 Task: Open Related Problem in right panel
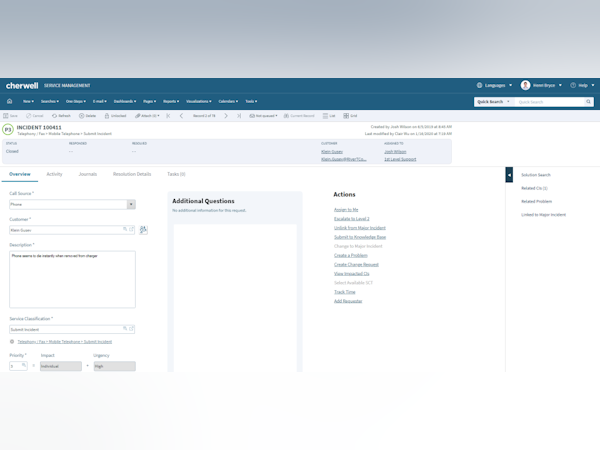click(x=536, y=201)
